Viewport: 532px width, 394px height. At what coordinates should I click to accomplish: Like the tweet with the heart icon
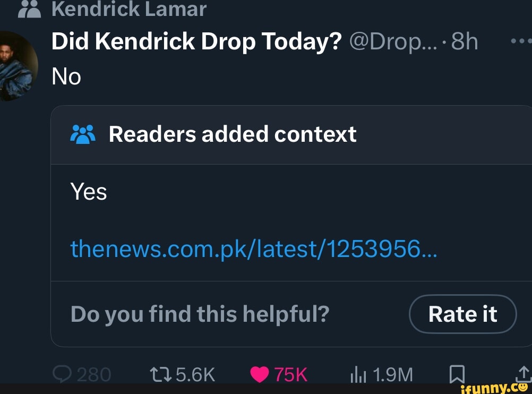[260, 374]
